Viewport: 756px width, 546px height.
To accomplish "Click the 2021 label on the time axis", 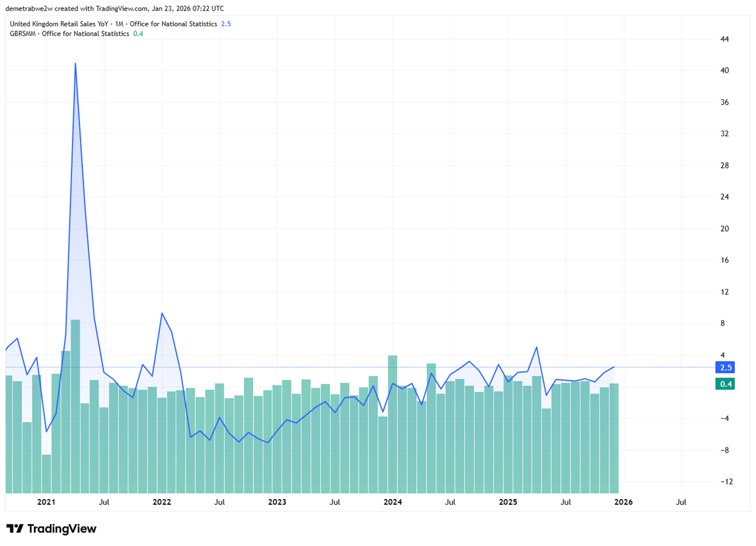I will pyautogui.click(x=46, y=502).
